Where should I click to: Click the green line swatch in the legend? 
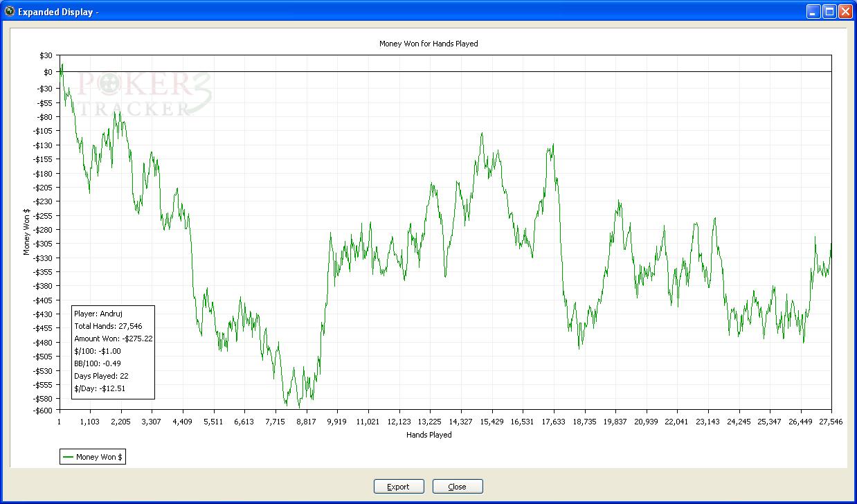click(x=68, y=457)
